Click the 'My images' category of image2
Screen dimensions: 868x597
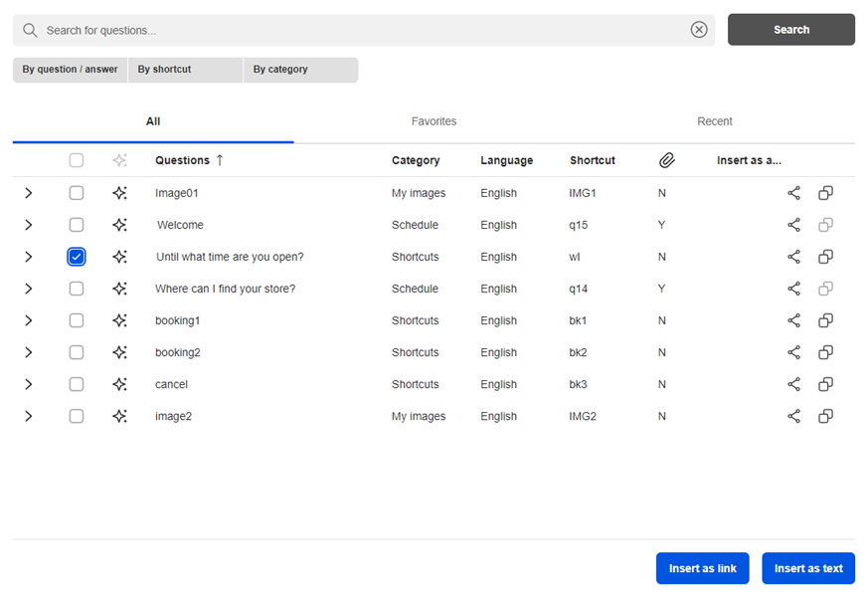point(419,416)
